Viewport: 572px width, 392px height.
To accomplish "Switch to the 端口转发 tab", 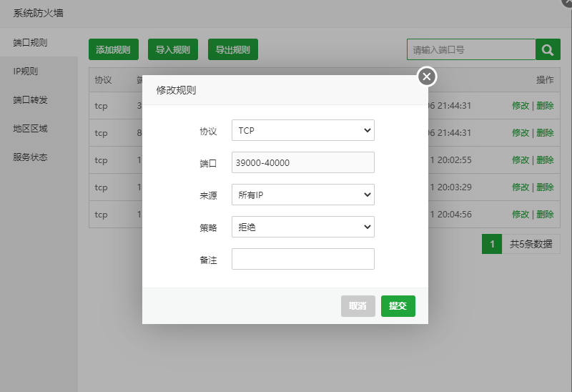I will tap(39, 99).
